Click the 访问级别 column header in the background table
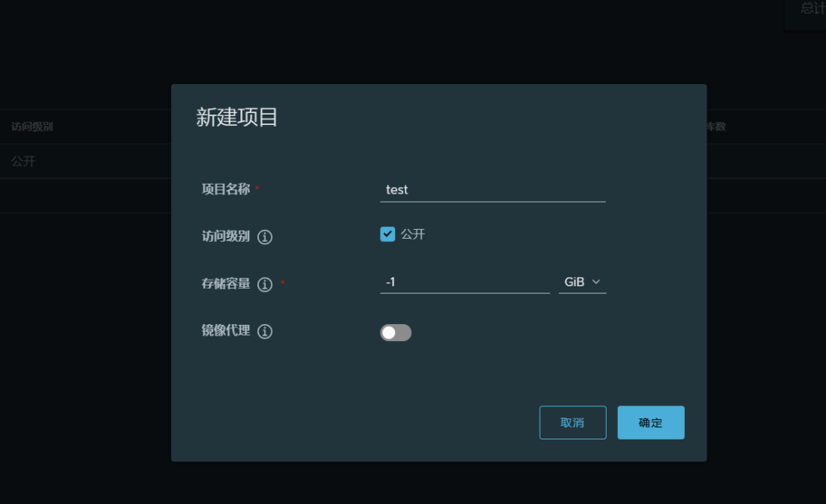 [x=32, y=127]
